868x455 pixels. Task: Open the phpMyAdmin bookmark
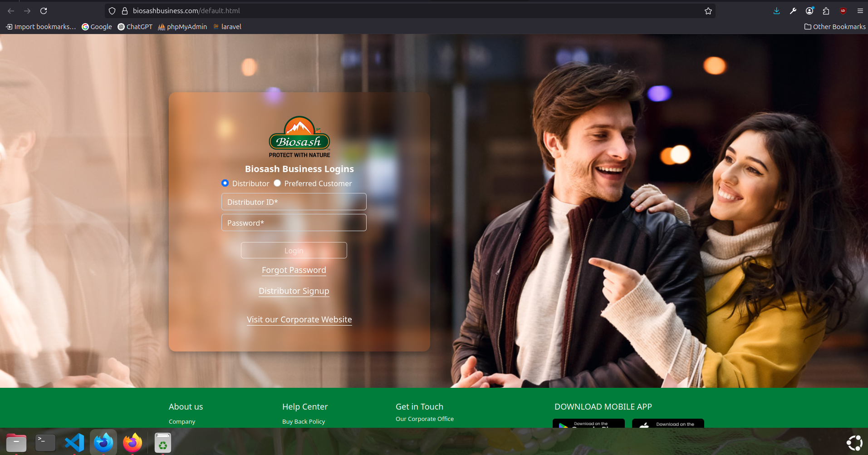coord(182,27)
